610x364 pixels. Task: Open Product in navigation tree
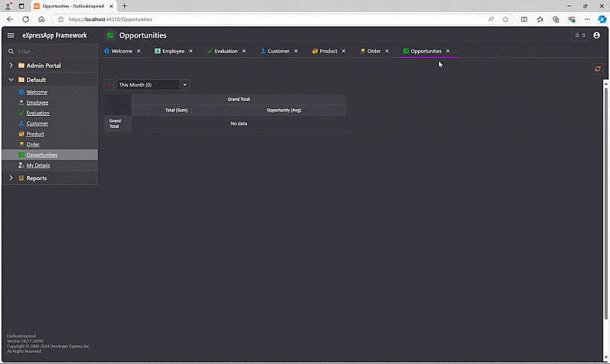pyautogui.click(x=35, y=134)
